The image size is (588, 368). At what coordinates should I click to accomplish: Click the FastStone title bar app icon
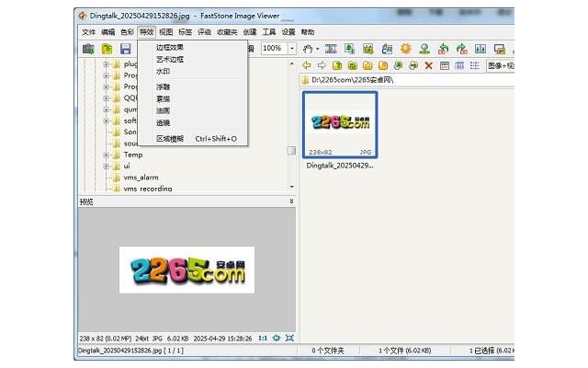[x=82, y=16]
